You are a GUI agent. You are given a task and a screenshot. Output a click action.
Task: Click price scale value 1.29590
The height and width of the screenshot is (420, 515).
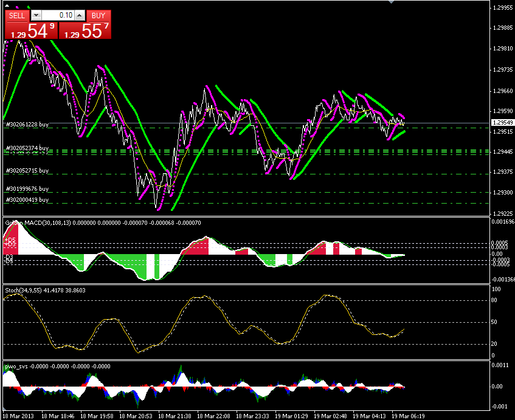[503, 111]
